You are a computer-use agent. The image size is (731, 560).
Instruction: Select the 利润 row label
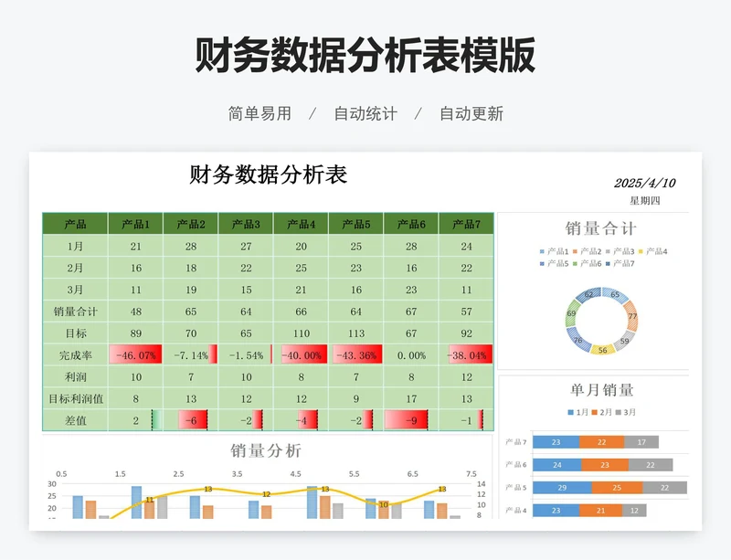point(75,376)
